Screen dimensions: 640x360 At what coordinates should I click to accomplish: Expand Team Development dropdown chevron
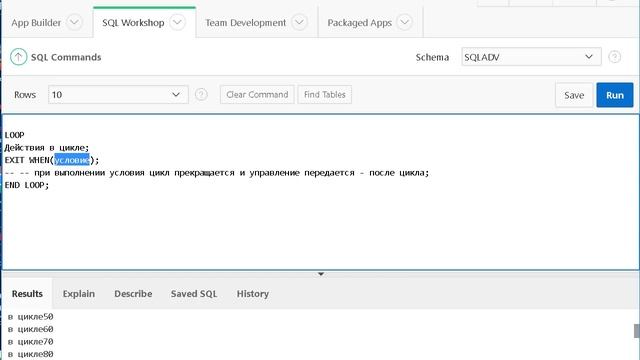click(x=299, y=22)
